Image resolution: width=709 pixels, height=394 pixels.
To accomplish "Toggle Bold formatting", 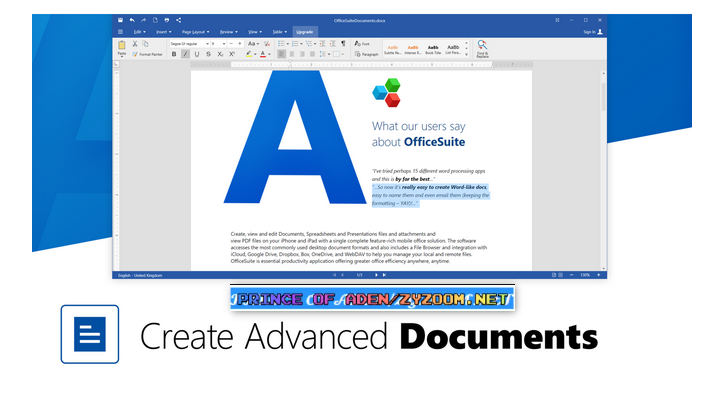I will pyautogui.click(x=174, y=54).
